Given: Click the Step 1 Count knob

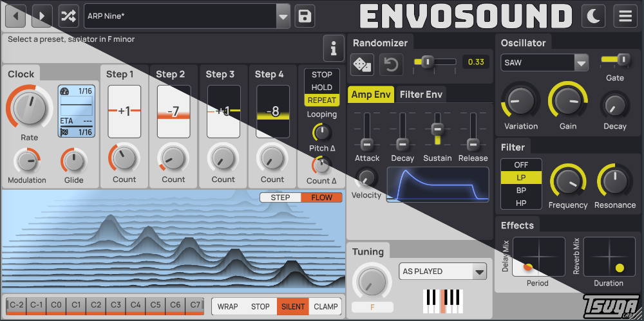Looking at the screenshot, I should [x=124, y=158].
